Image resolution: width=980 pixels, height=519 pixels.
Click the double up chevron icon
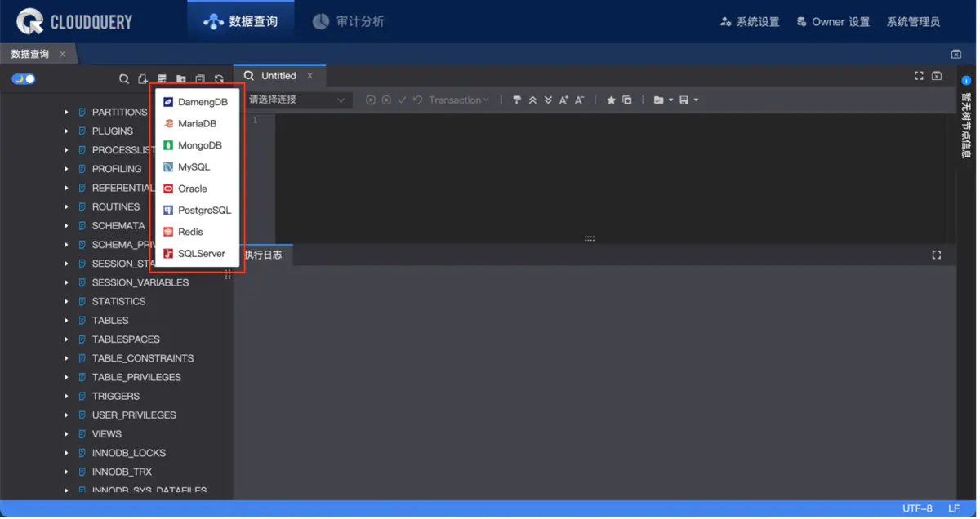(x=532, y=100)
